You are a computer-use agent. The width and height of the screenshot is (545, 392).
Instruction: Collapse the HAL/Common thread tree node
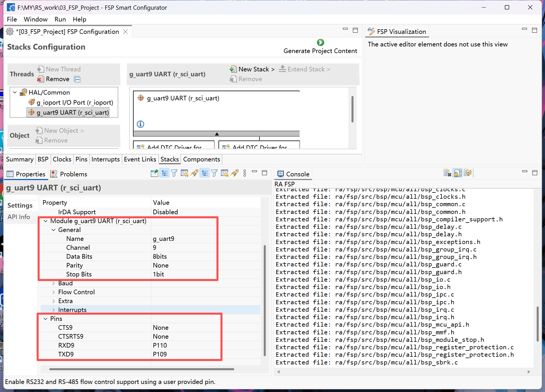click(x=15, y=92)
